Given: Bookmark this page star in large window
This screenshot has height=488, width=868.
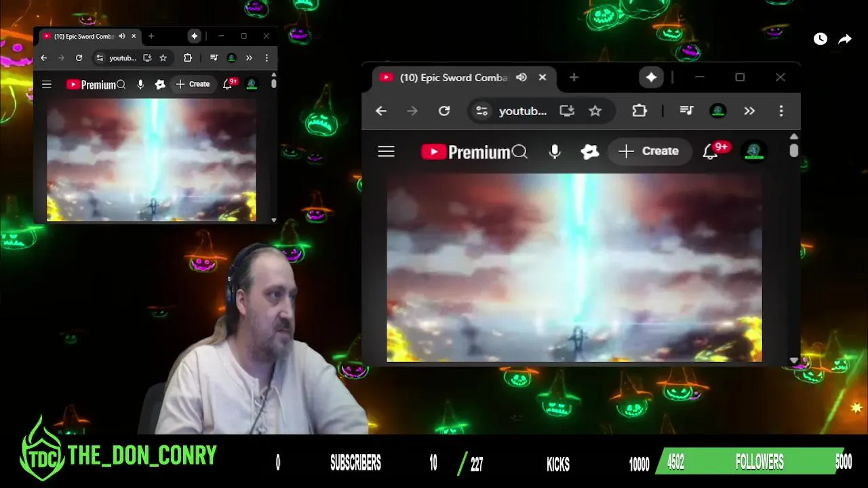Looking at the screenshot, I should (595, 110).
